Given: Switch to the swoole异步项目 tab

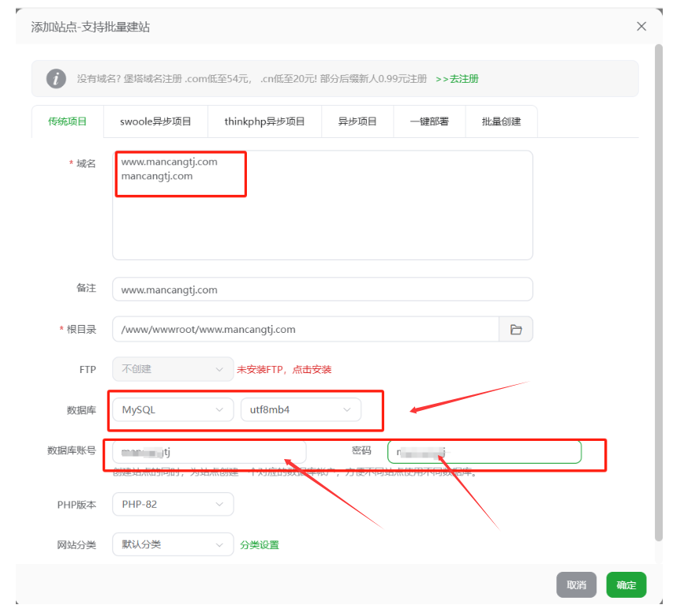Looking at the screenshot, I should tap(155, 121).
